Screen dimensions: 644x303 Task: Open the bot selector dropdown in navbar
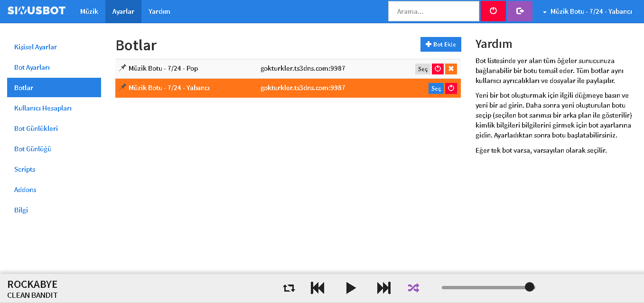click(x=588, y=11)
